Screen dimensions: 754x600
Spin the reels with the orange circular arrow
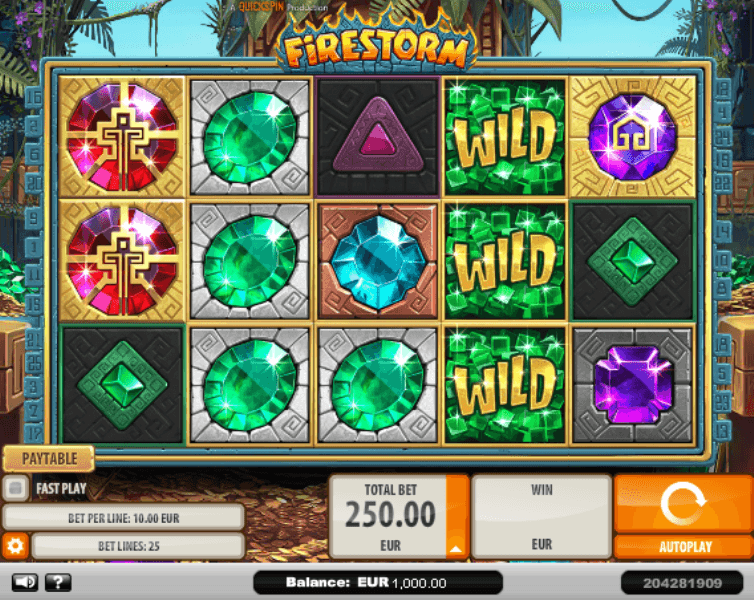click(x=683, y=503)
